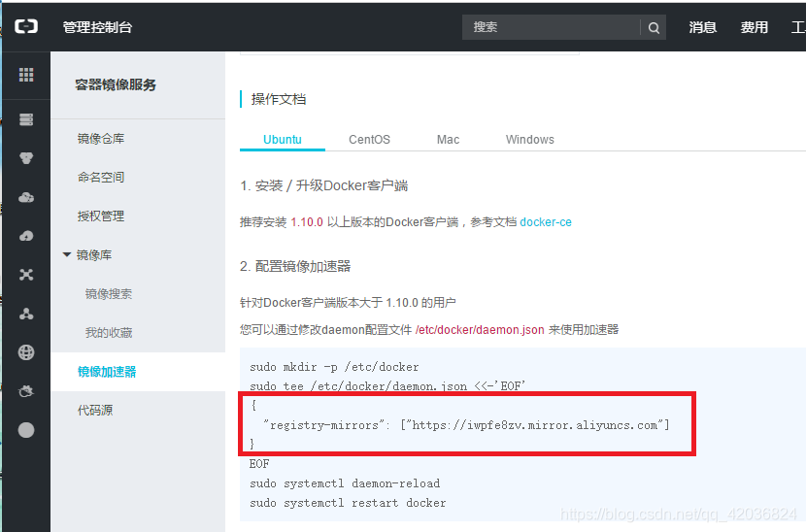
Task: Click the sudo mkdir -p /etc/docker line
Action: (x=334, y=367)
